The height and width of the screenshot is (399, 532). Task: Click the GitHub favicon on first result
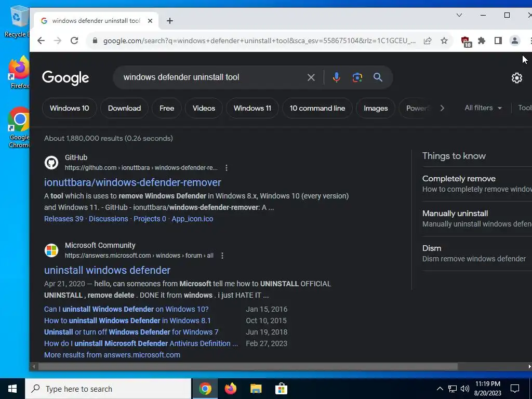pyautogui.click(x=51, y=163)
